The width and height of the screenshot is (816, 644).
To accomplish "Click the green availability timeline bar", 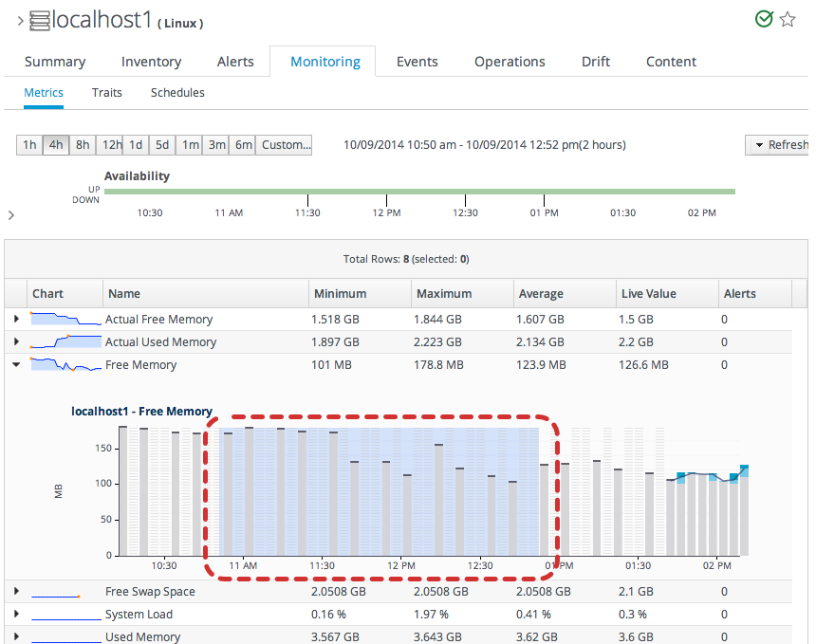I will click(418, 192).
